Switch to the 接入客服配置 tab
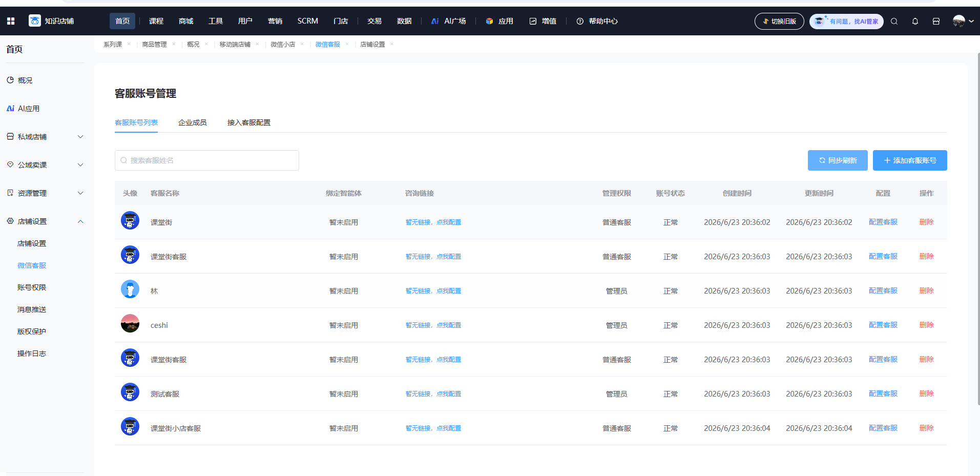980x476 pixels. point(249,122)
